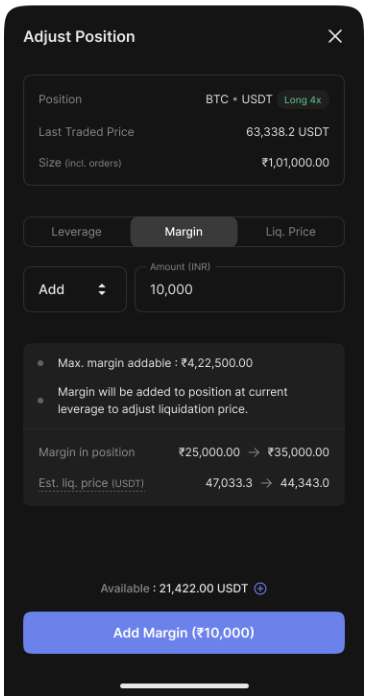
Task: Click the Available 21,422.00 USDT balance text
Action: 174,588
